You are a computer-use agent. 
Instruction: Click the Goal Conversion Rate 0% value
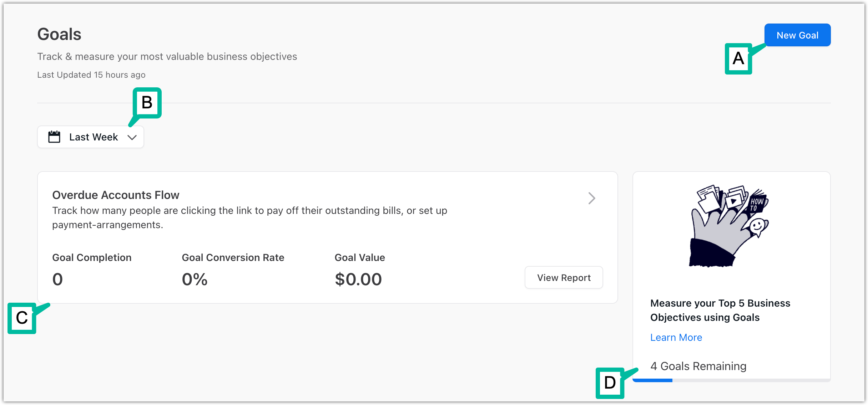pos(195,279)
